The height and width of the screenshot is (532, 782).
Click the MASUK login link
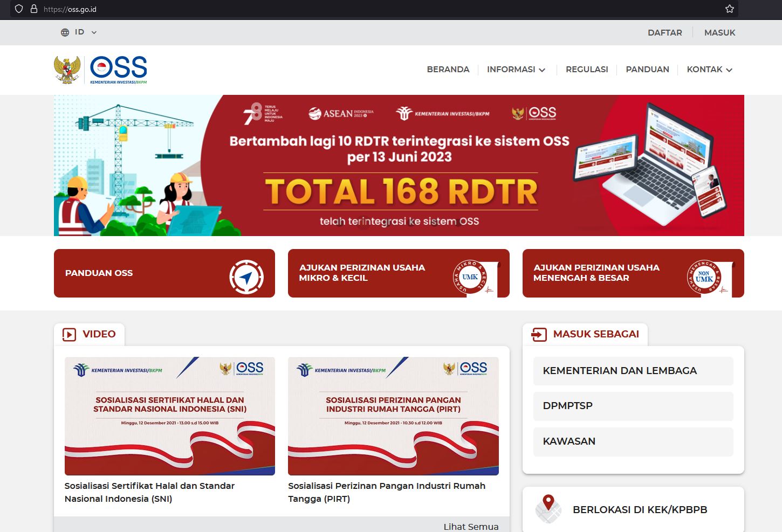(719, 33)
